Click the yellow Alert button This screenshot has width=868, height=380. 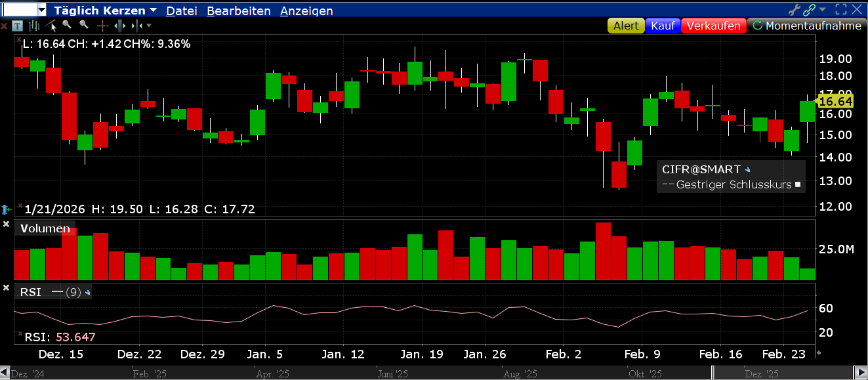625,26
